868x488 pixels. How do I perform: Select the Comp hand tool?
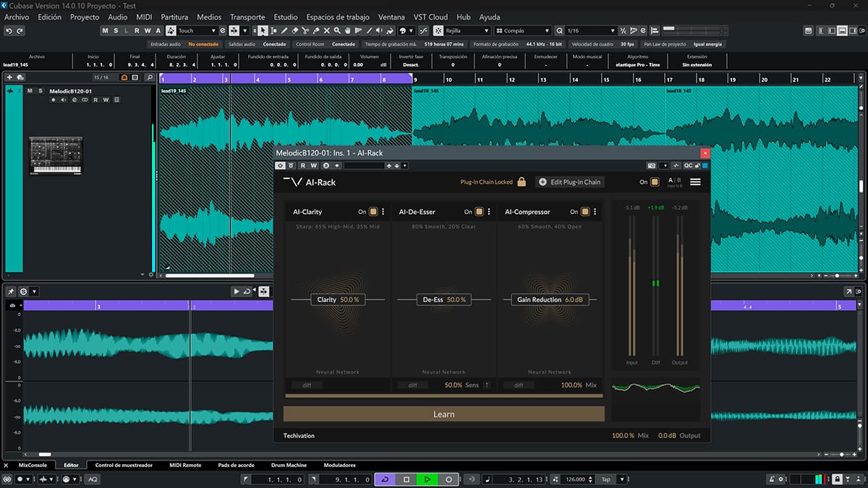347,30
